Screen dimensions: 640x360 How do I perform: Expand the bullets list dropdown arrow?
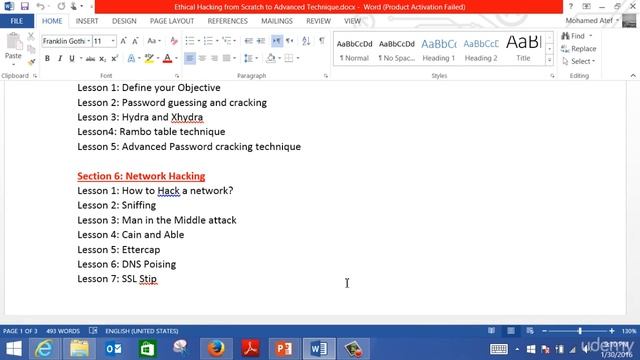pyautogui.click(x=199, y=41)
